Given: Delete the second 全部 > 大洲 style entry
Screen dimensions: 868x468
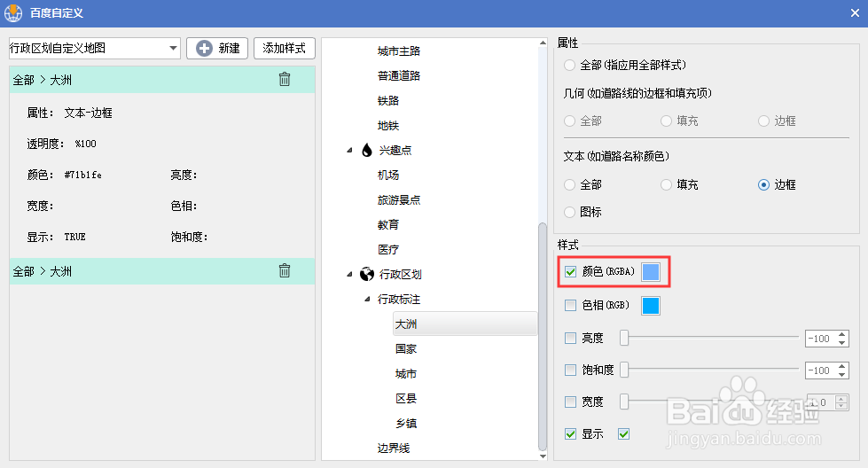Looking at the screenshot, I should pos(285,270).
